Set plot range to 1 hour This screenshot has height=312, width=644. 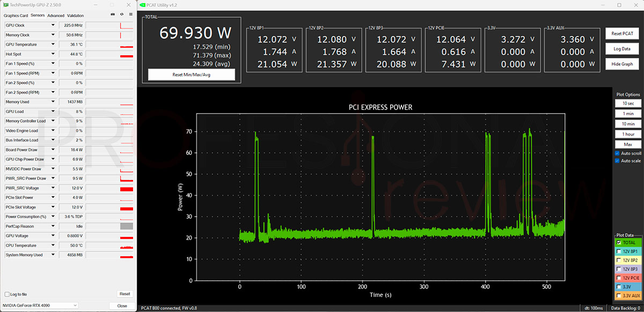628,134
